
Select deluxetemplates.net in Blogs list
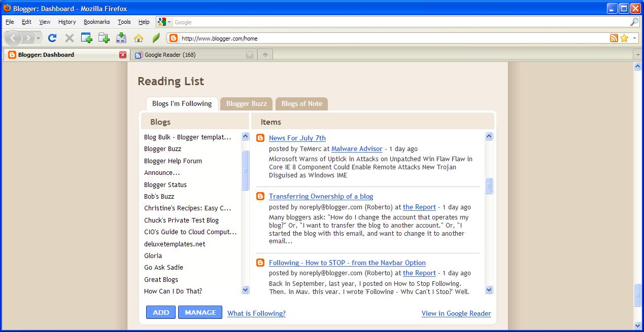point(175,244)
